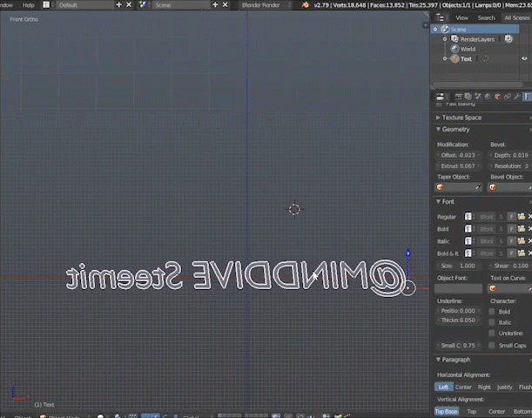The image size is (532, 418).
Task: Select the RenderLayers row in outliner
Action: point(477,39)
